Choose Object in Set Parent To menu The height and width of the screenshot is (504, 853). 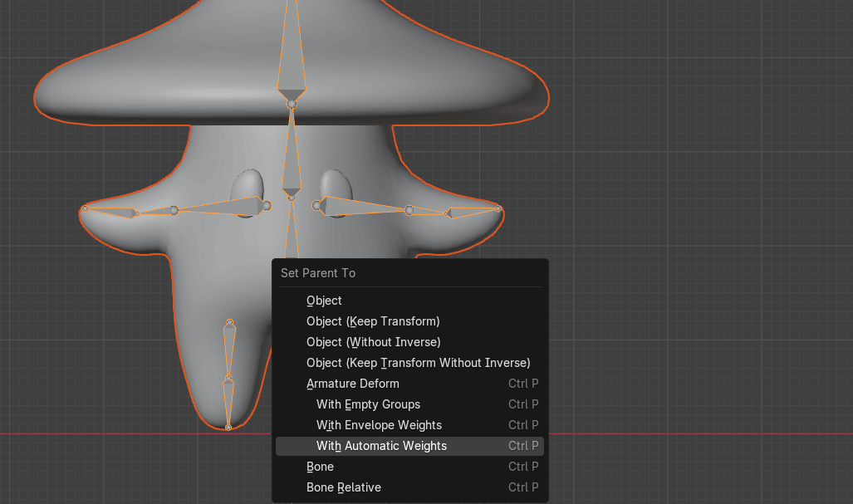324,301
